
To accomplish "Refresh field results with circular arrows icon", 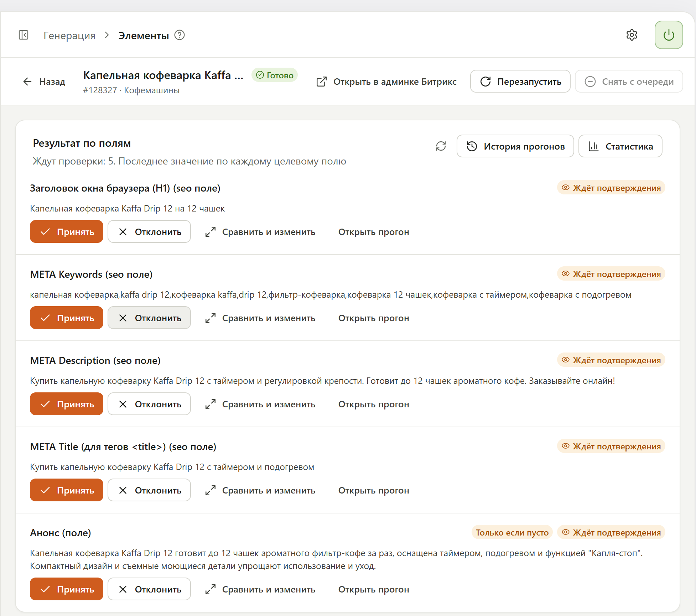I will (x=441, y=146).
